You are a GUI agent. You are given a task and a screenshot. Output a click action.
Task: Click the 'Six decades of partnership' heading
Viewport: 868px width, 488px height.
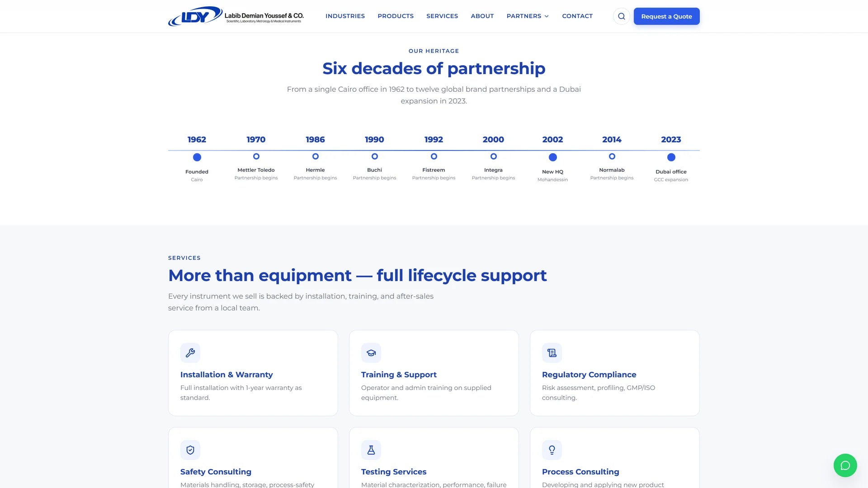pyautogui.click(x=434, y=69)
